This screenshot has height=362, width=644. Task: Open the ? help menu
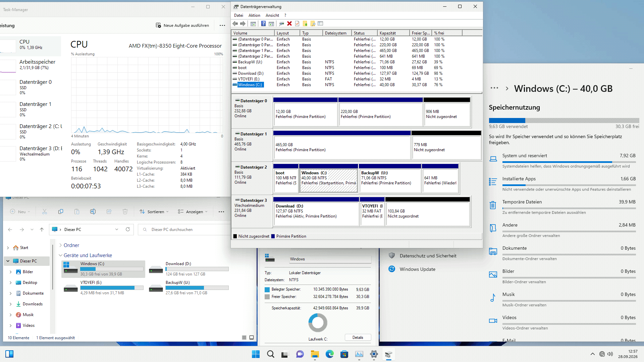(285, 15)
